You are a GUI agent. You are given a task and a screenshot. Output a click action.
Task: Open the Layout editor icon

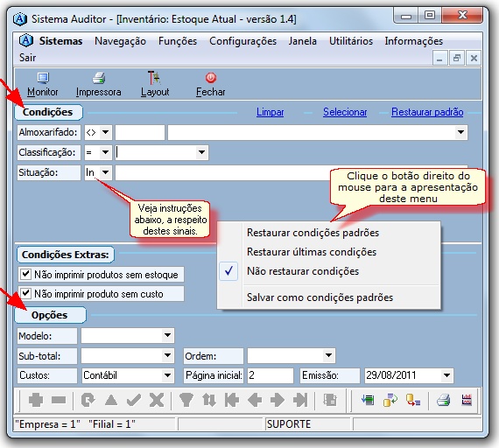click(x=154, y=78)
